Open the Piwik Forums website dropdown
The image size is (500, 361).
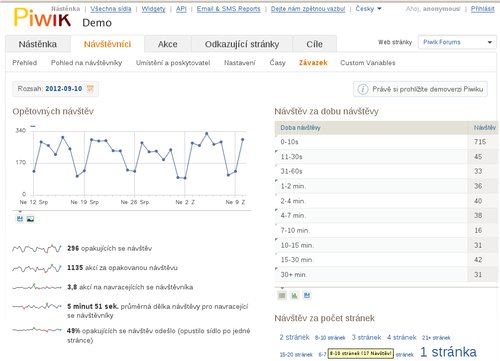(x=457, y=42)
